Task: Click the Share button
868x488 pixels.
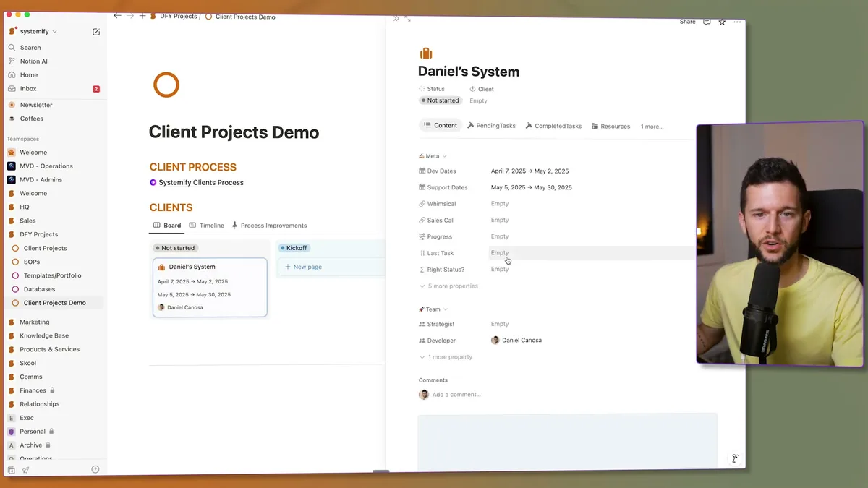Action: point(686,22)
